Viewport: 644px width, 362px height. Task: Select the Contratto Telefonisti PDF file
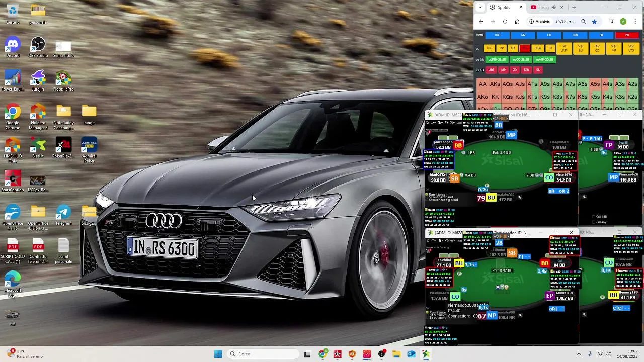click(38, 251)
